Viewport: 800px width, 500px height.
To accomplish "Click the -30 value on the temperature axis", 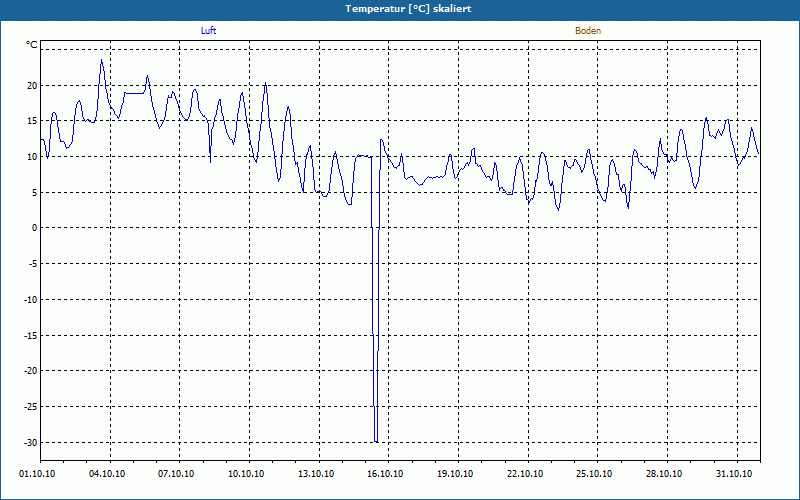I will tap(31, 442).
